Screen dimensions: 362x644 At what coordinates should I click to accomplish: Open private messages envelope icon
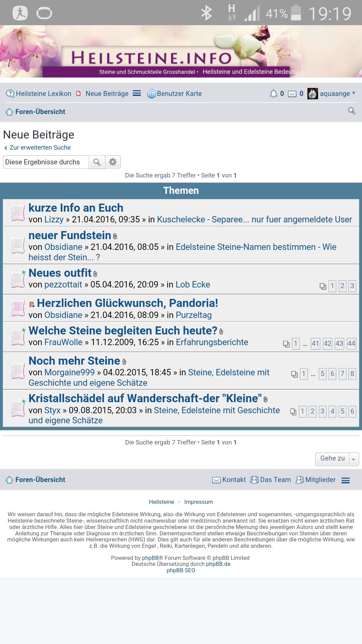coord(292,94)
